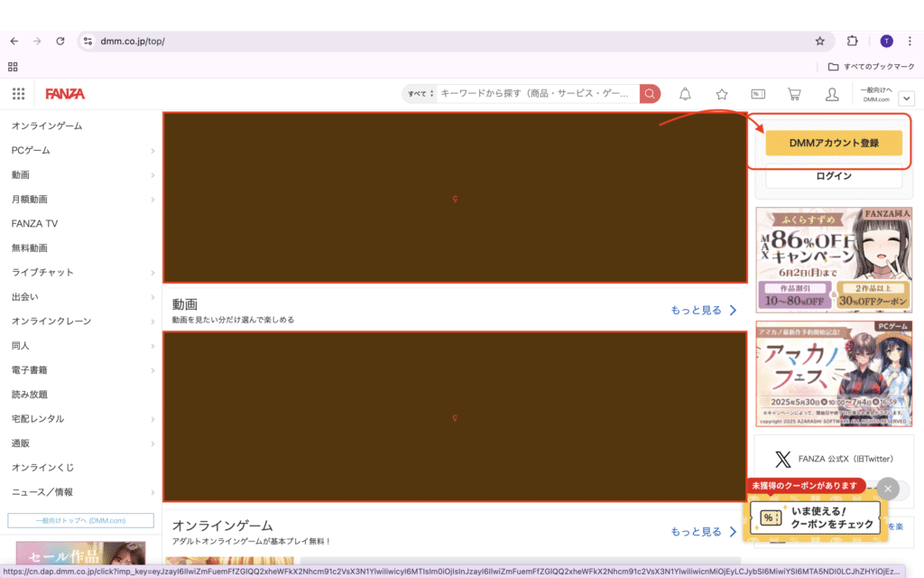Expand the ライブチャット submenu chevron
This screenshot has height=578, width=924.
click(152, 273)
